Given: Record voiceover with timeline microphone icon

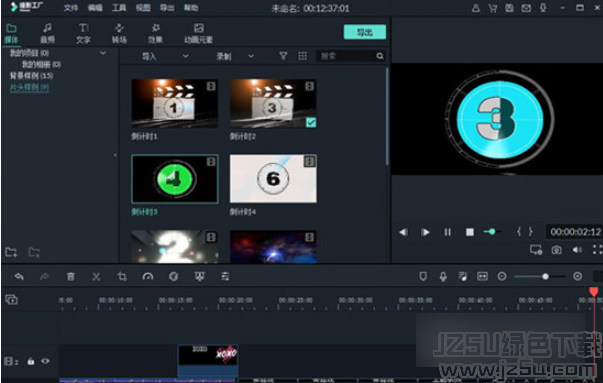Looking at the screenshot, I should (x=443, y=276).
